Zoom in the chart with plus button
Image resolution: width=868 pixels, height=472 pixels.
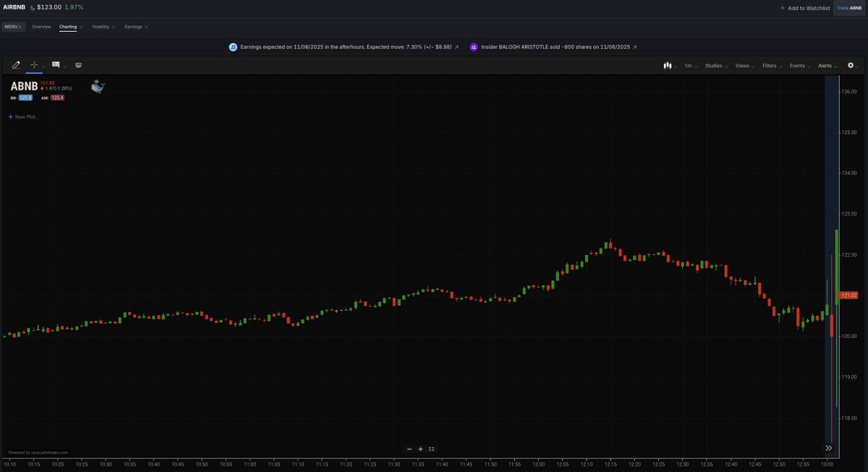click(420, 449)
